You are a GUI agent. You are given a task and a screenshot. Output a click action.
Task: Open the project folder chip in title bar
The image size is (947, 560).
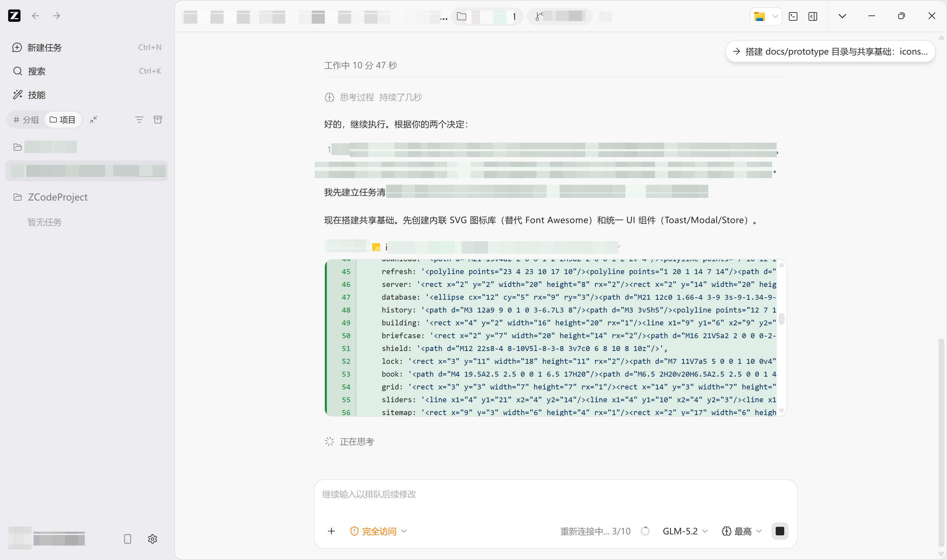(x=487, y=16)
